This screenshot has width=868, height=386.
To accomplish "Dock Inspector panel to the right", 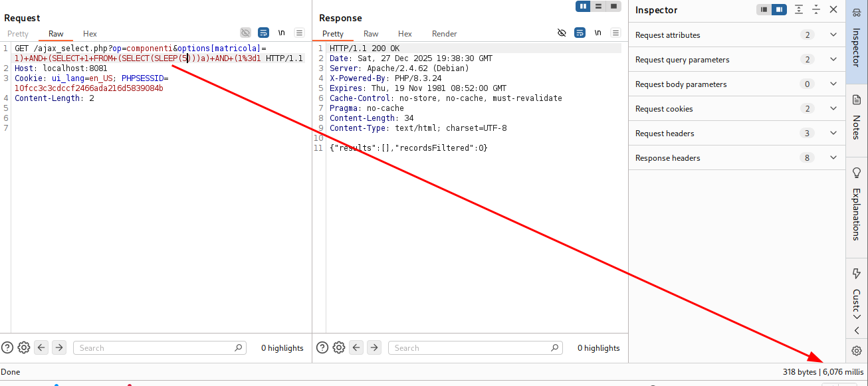I will click(780, 9).
